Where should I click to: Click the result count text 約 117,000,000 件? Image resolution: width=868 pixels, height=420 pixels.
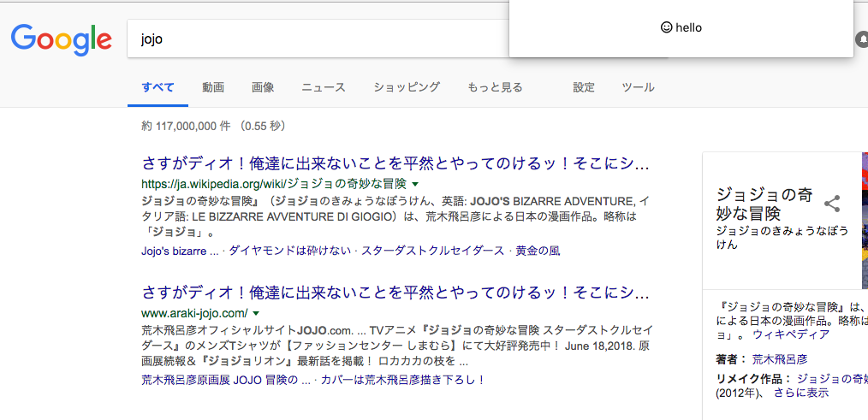[186, 126]
